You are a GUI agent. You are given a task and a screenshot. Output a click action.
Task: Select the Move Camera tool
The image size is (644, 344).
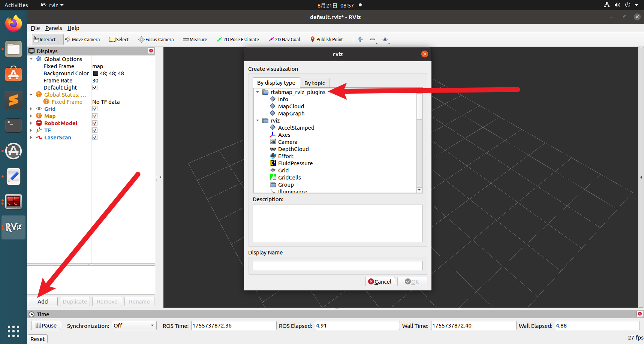point(82,39)
